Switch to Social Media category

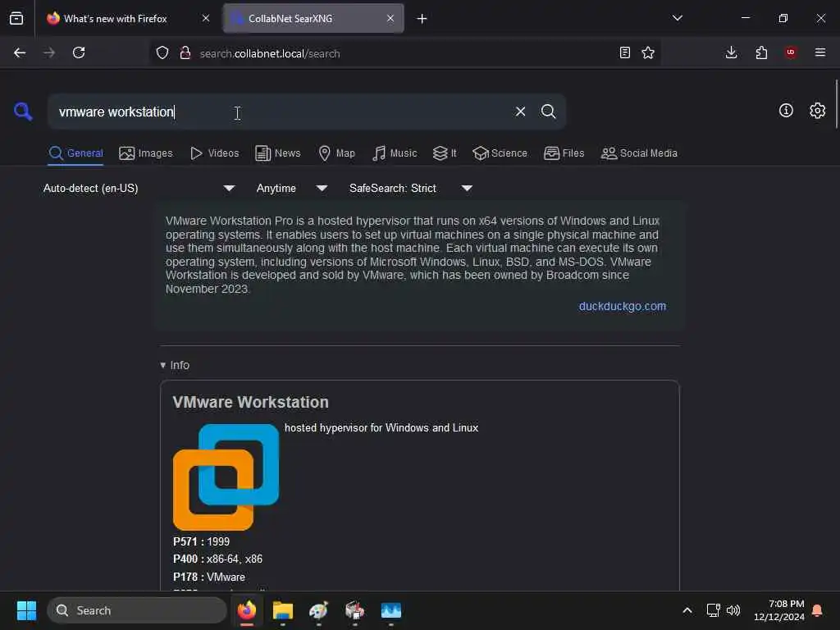point(639,153)
